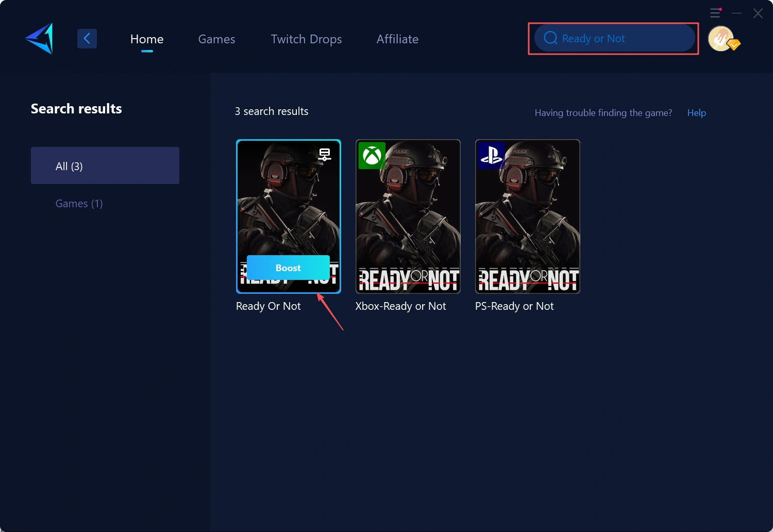
Task: Filter results by 'Games (1)'
Action: [79, 204]
